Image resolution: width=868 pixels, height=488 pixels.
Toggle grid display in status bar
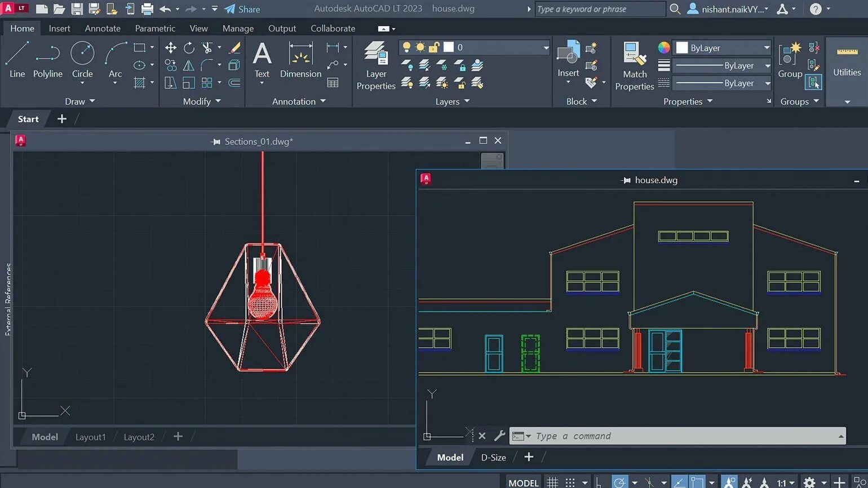552,482
